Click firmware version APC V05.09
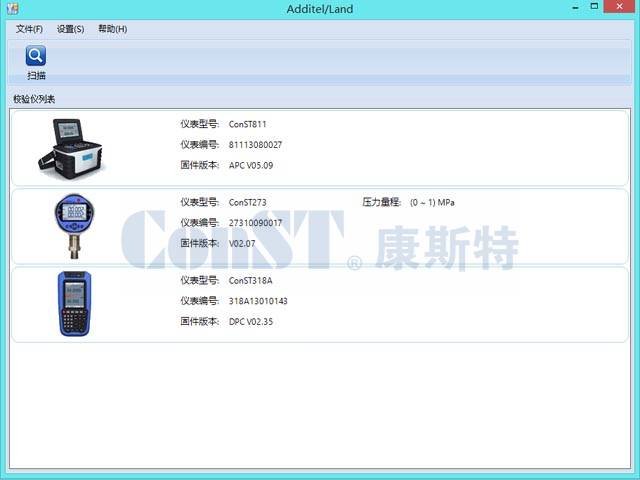640x480 pixels. point(251,165)
